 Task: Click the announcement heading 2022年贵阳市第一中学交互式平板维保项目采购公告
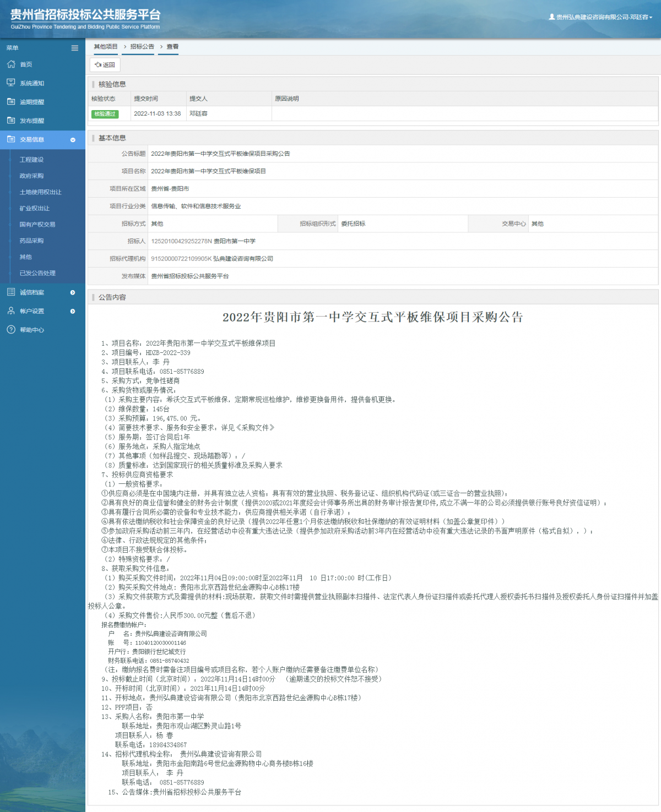pos(373,317)
